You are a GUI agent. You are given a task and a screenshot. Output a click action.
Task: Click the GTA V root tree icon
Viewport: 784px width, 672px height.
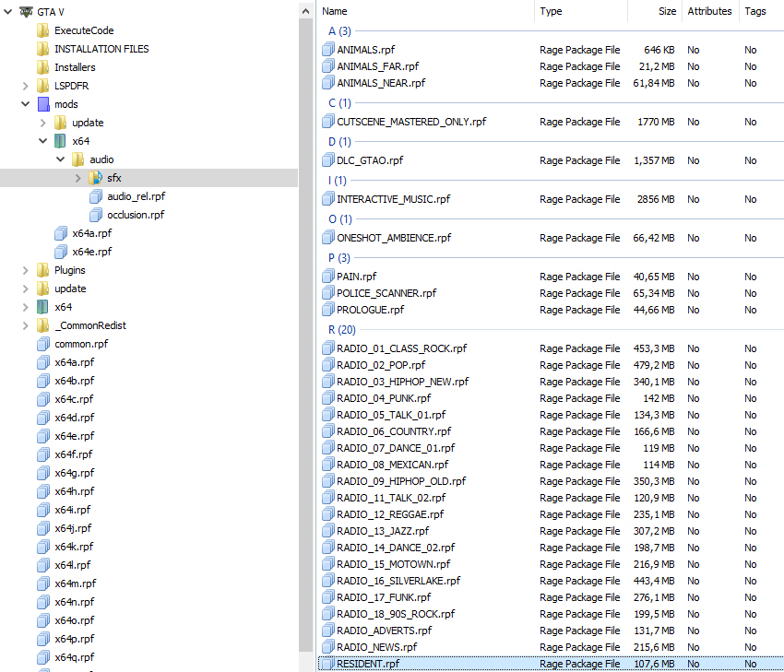pos(26,11)
